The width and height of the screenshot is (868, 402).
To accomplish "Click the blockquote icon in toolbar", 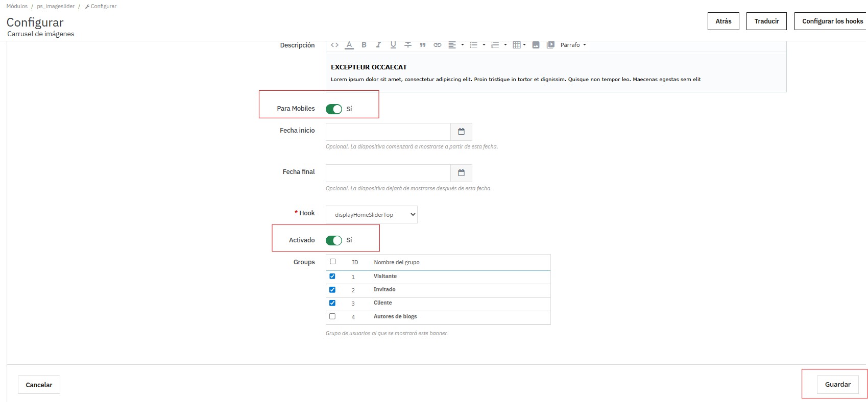I will (422, 45).
